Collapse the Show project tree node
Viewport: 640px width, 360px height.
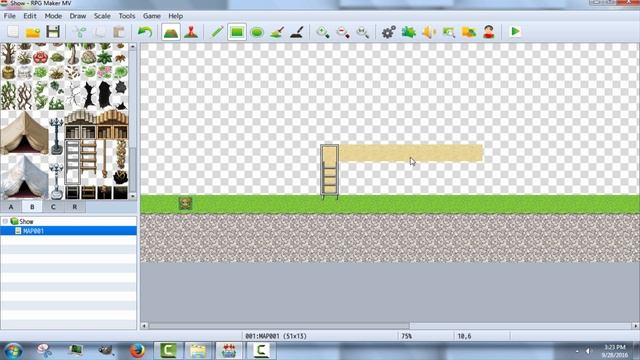5,221
